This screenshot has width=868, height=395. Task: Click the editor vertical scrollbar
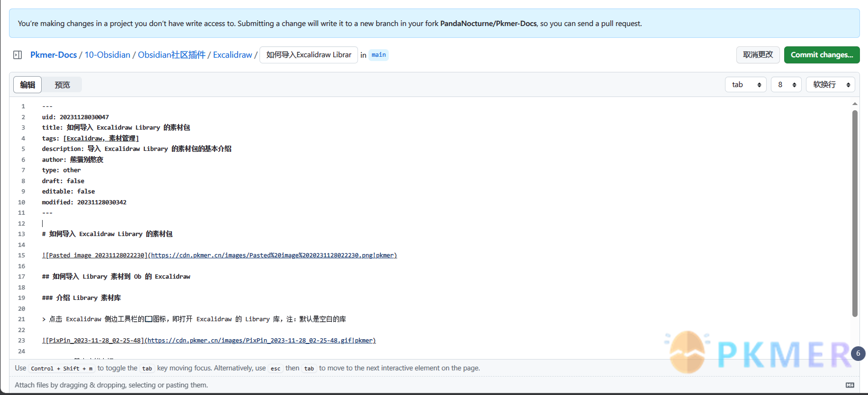855,213
